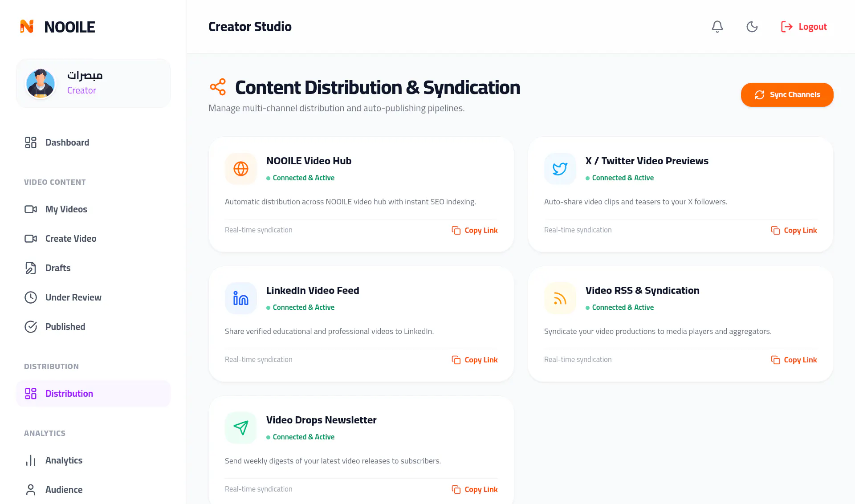The height and width of the screenshot is (504, 855).
Task: Open the creator profile avatar
Action: click(41, 83)
